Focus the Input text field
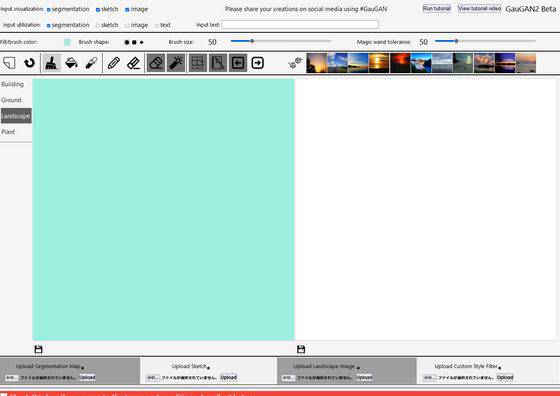560x396 pixels. point(300,24)
